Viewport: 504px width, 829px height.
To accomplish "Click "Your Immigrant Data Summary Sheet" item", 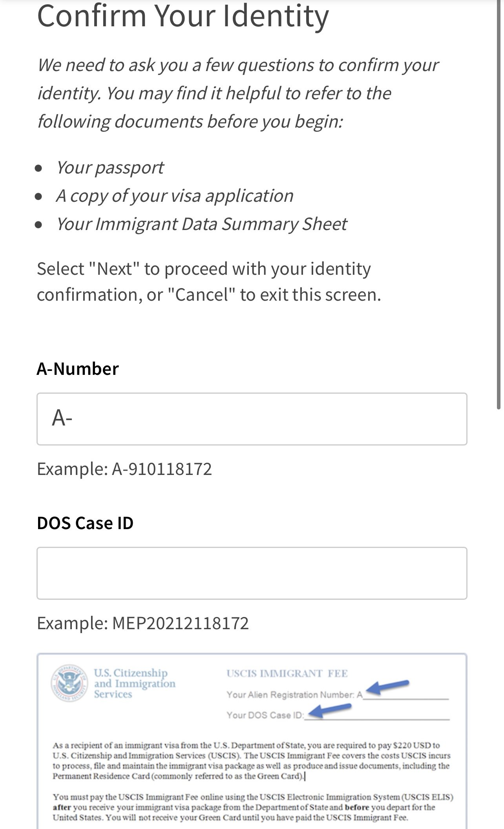I will tap(201, 224).
